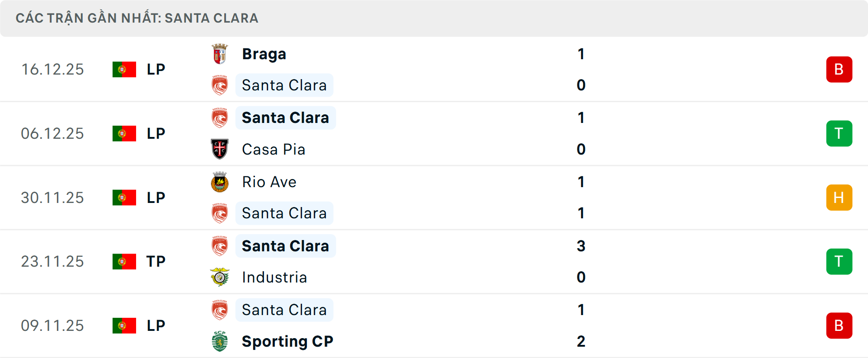
Task: Open the Rio Ave club crest
Action: pos(220,182)
